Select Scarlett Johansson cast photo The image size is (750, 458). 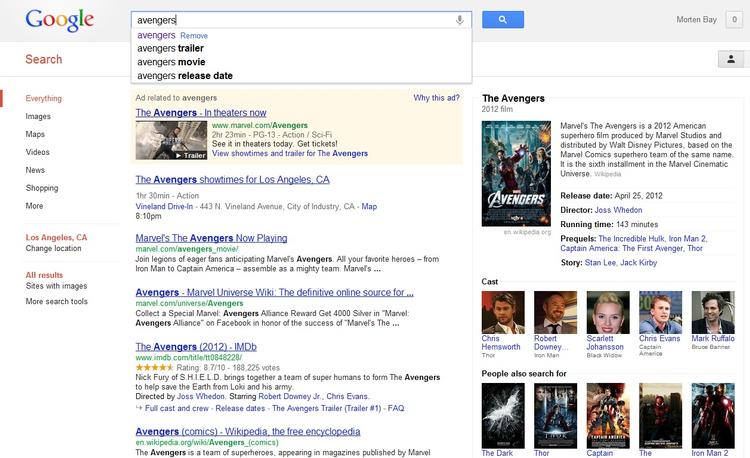(x=608, y=312)
